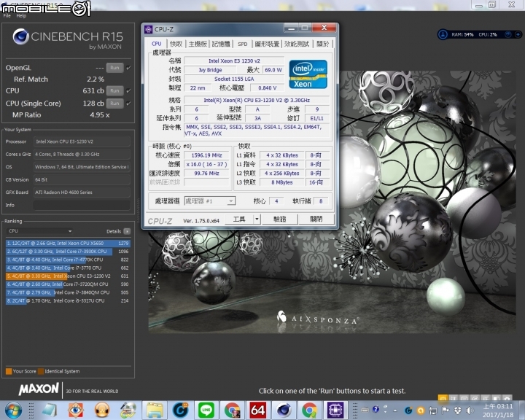Open the LINE app in the taskbar
This screenshot has height=420, width=525.
point(206,411)
